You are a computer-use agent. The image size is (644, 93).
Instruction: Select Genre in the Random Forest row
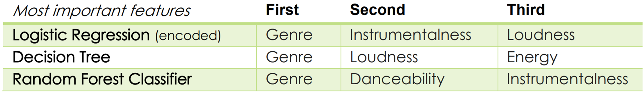click(x=289, y=79)
